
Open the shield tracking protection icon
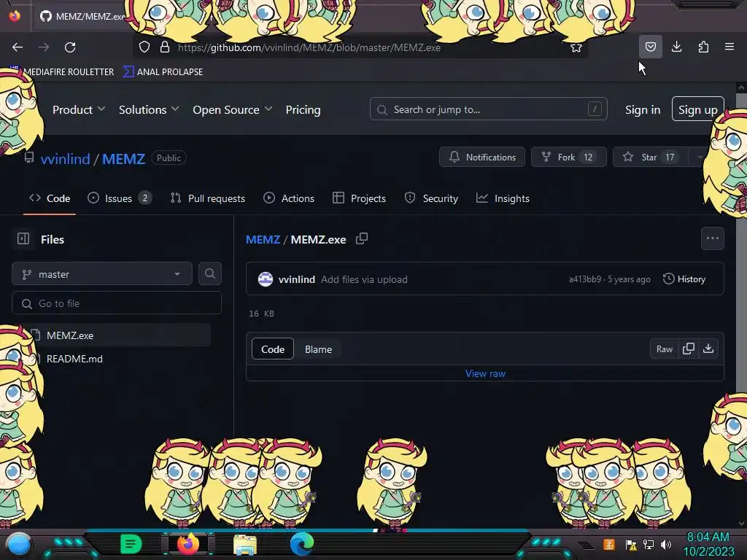click(x=144, y=47)
